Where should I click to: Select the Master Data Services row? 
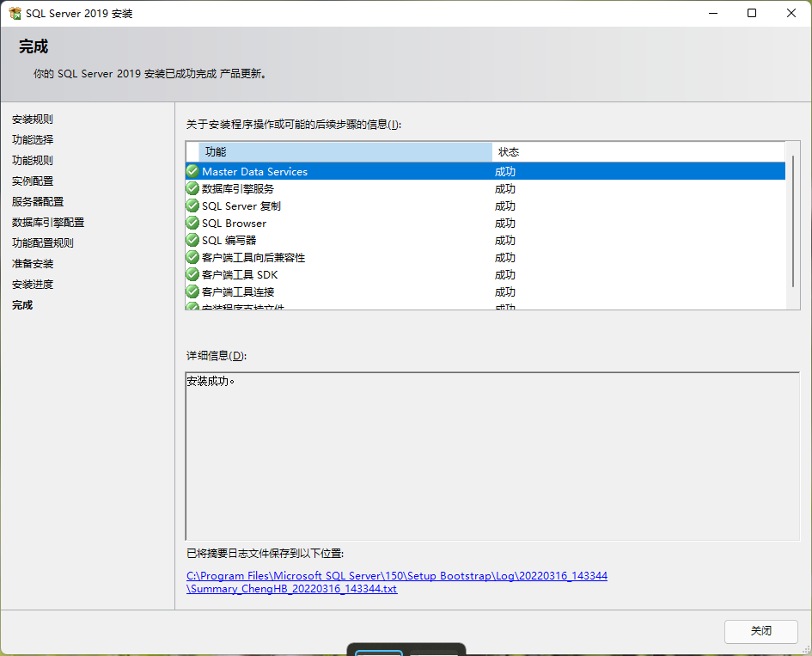485,171
